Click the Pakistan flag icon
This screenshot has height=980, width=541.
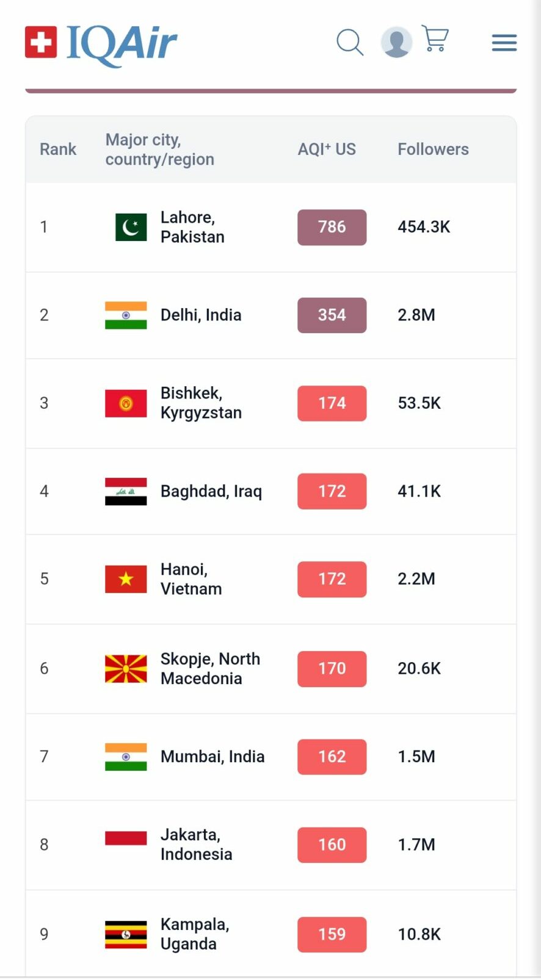click(131, 227)
